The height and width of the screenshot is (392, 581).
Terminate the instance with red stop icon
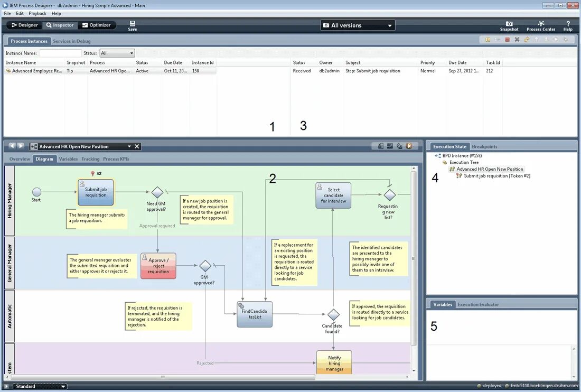coord(507,40)
